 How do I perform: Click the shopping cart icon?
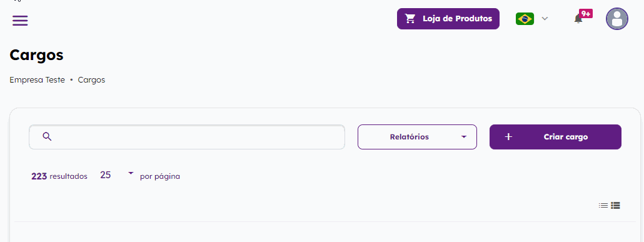click(x=410, y=19)
